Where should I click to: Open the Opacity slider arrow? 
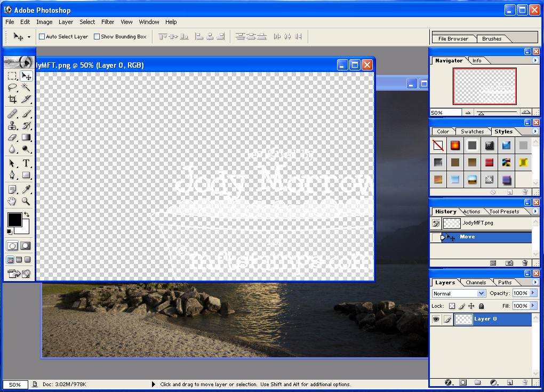pos(533,293)
